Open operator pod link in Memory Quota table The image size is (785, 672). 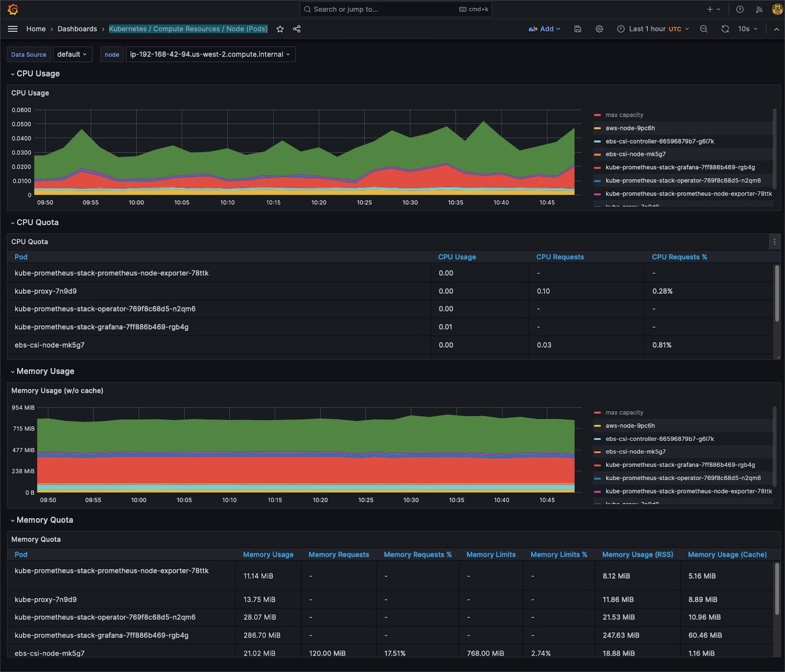coord(105,618)
